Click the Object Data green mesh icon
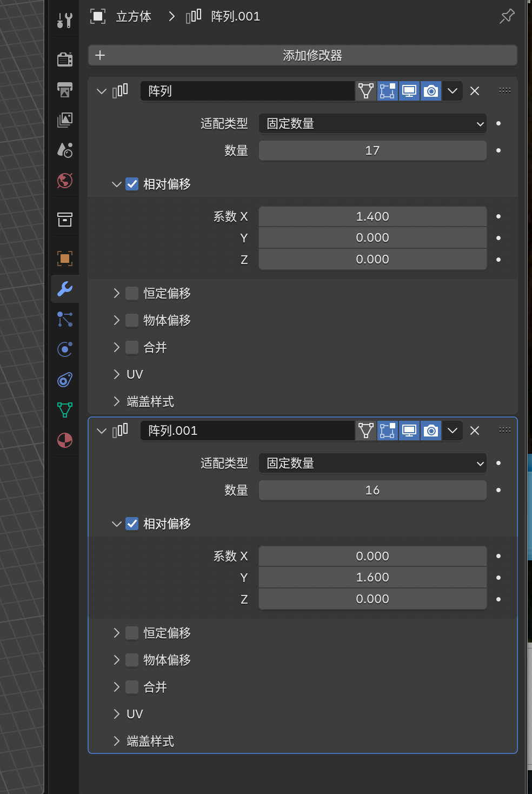This screenshot has height=794, width=532. [65, 410]
